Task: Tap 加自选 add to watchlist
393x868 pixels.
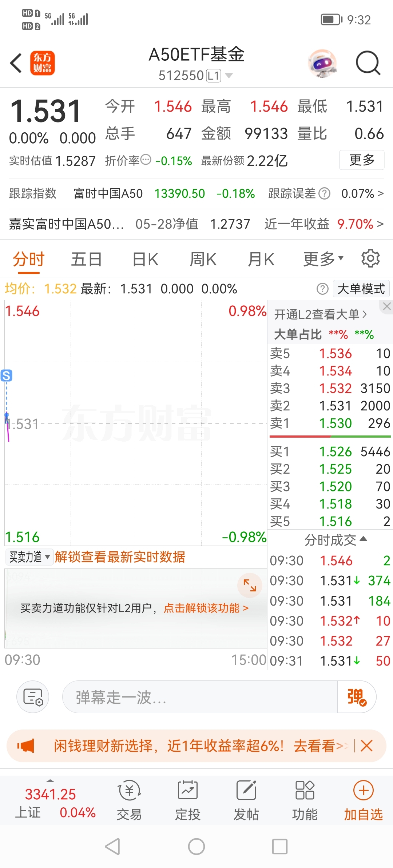Action: (x=364, y=800)
